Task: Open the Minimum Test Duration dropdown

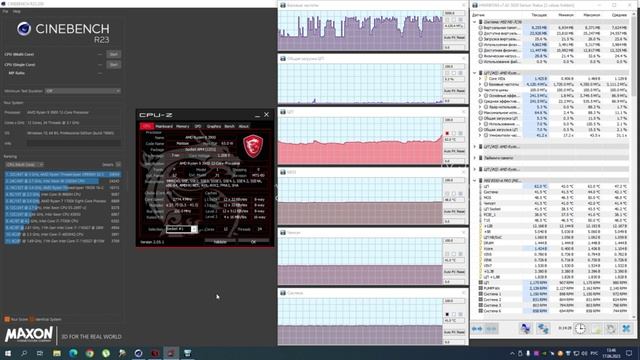Action: coord(82,91)
